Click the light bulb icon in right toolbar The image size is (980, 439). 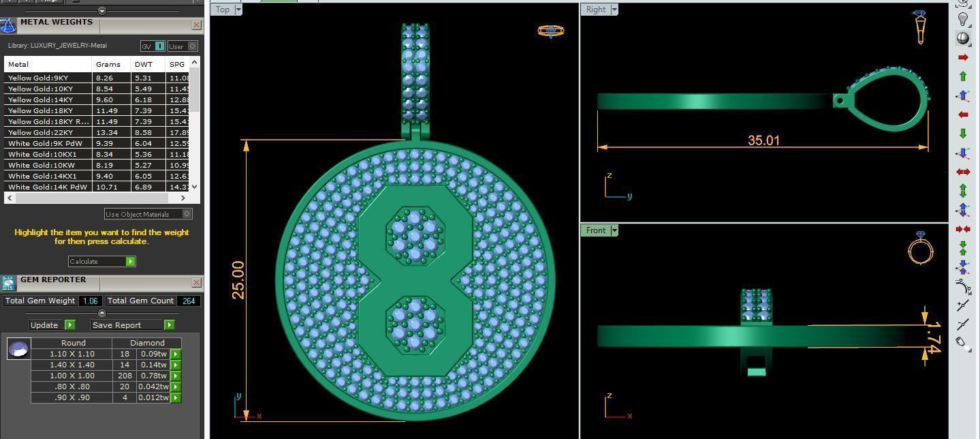(963, 19)
